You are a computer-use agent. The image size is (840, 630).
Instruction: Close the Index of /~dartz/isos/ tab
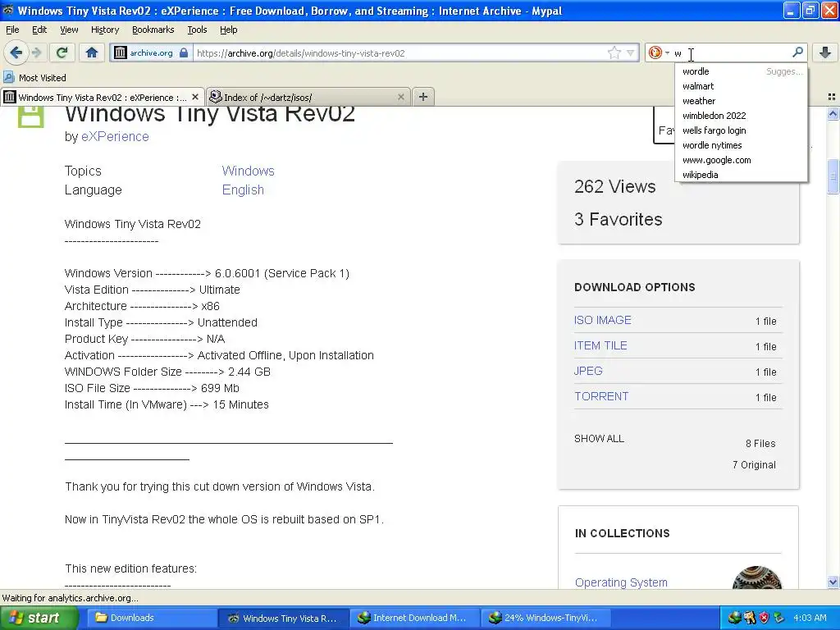click(400, 97)
